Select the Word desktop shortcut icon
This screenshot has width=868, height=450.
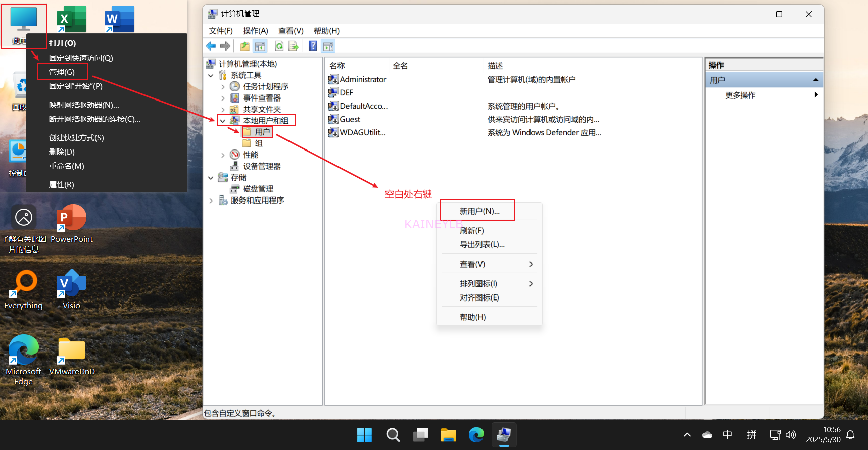coord(119,19)
